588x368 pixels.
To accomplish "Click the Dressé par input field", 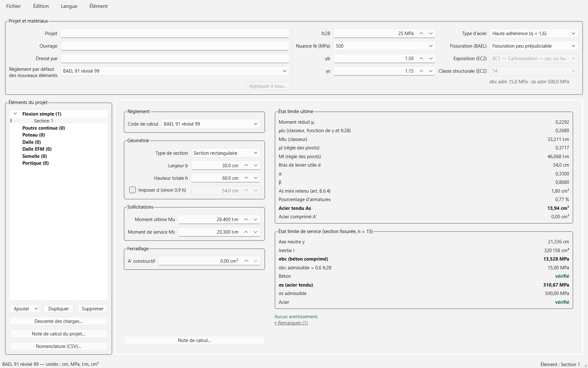I will point(175,59).
